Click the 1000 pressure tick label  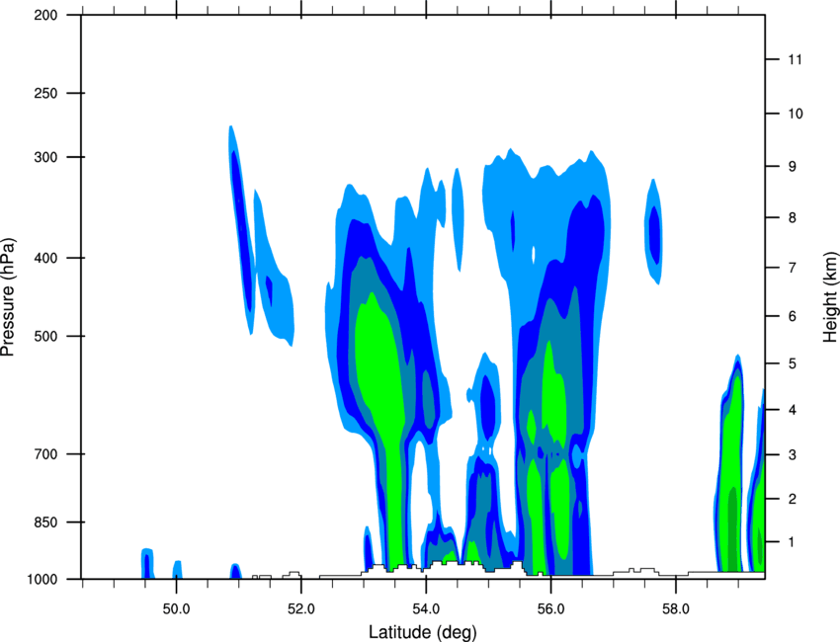click(x=42, y=580)
